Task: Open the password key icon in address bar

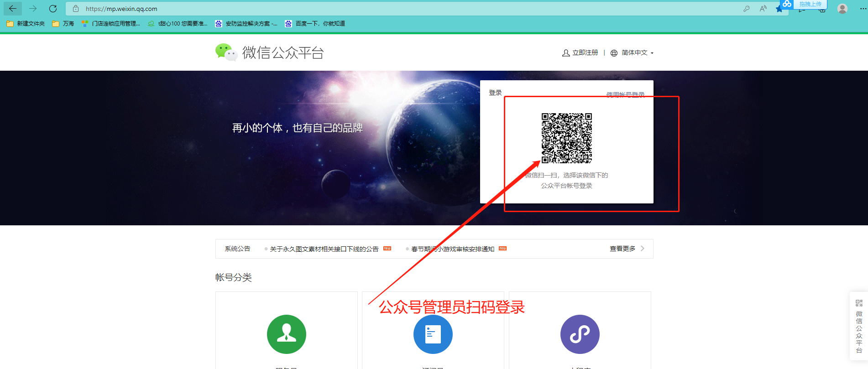Action: click(x=747, y=9)
